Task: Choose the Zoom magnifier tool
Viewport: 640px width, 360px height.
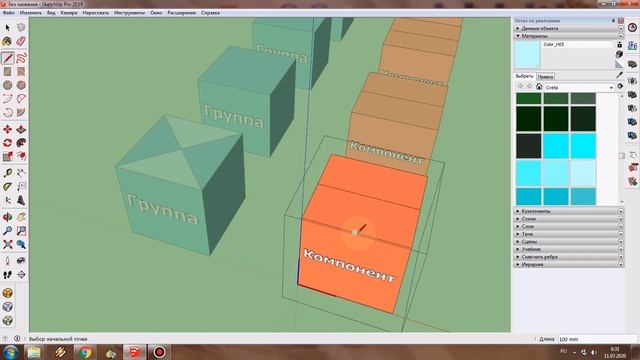Action: 8,231
